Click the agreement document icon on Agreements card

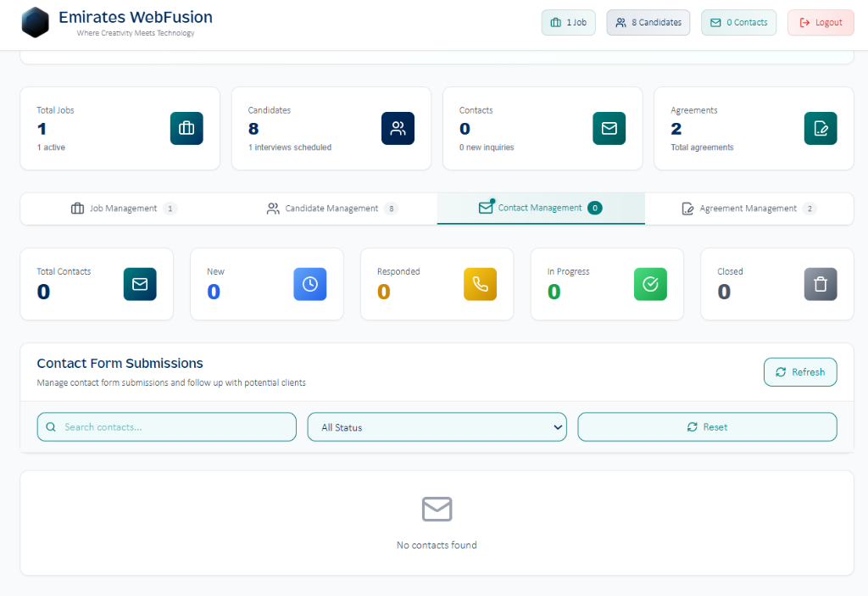coord(820,128)
